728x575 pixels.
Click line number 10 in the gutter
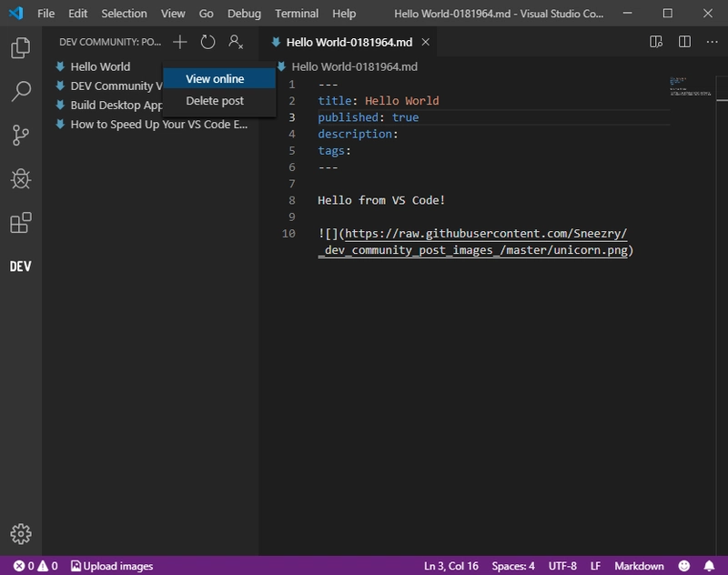288,234
